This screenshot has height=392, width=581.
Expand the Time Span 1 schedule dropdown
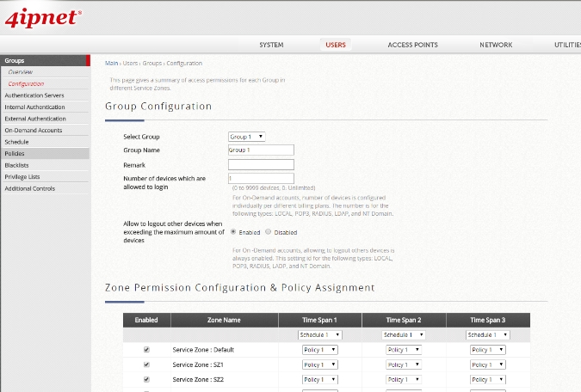click(320, 334)
